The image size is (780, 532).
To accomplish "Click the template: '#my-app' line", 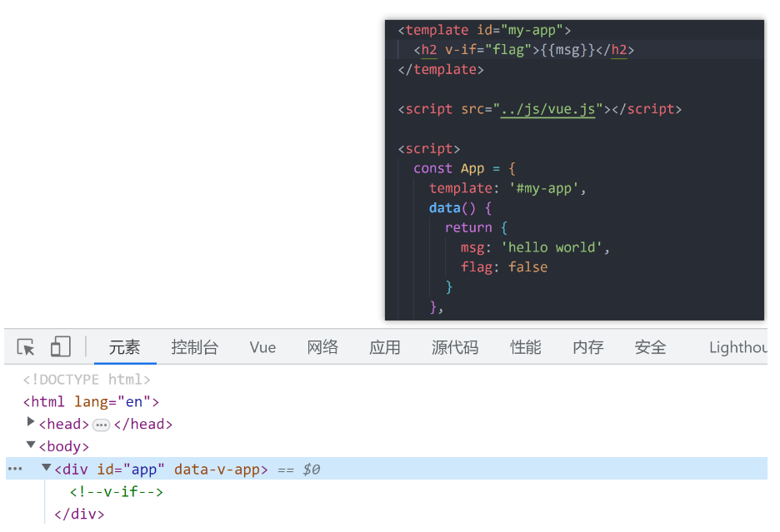I will pyautogui.click(x=507, y=188).
